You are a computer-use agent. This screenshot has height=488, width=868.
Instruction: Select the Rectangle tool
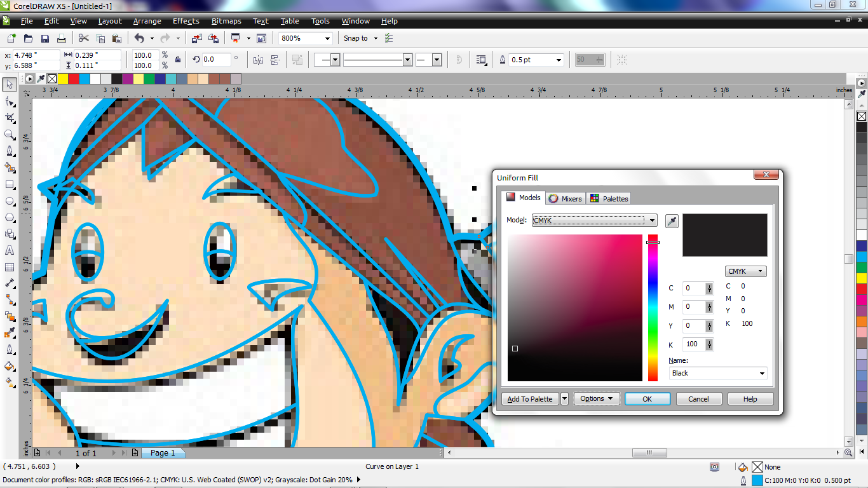9,185
